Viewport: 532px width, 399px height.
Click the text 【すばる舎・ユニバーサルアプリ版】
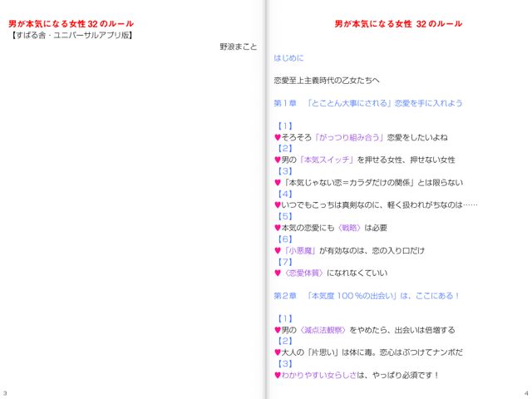71,35
